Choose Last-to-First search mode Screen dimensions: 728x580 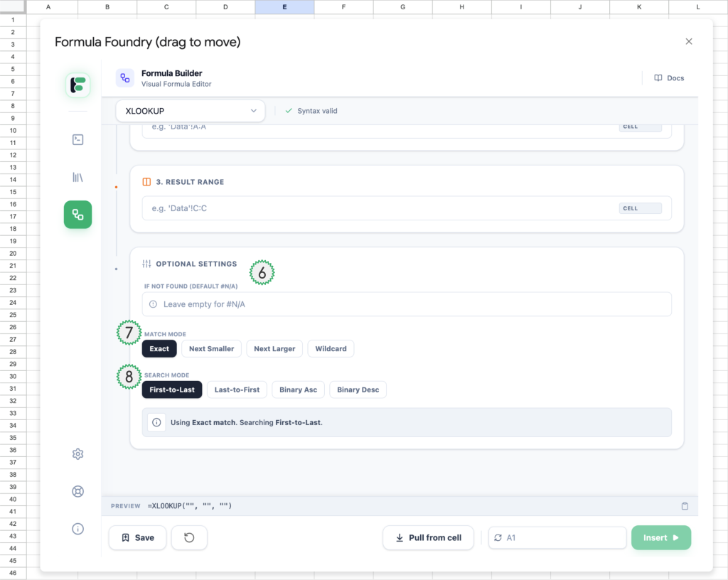tap(237, 390)
